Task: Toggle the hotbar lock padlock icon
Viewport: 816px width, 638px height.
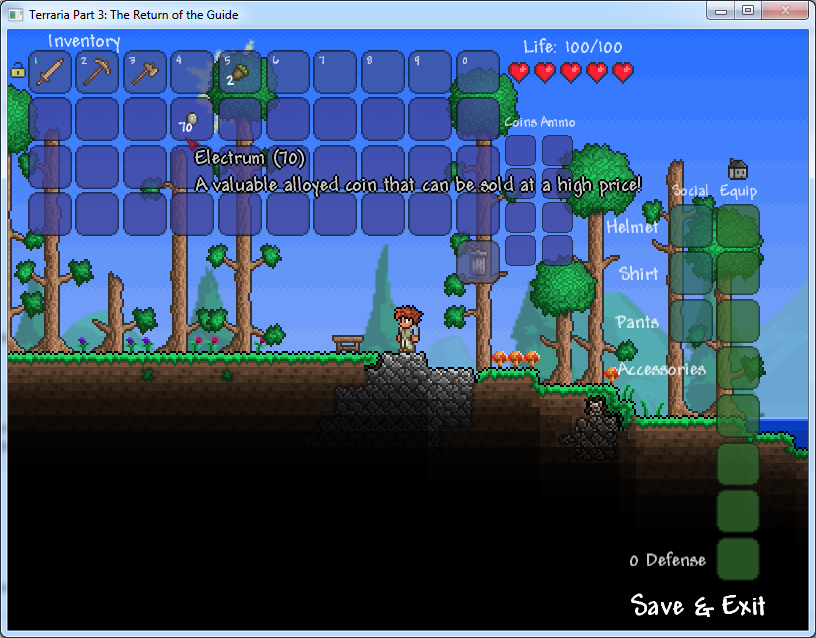Action: click(x=18, y=70)
